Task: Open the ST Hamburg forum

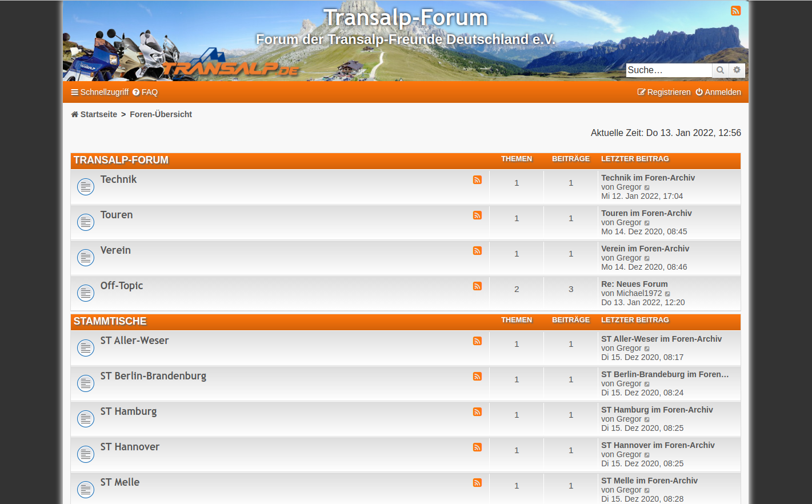Action: [x=129, y=411]
